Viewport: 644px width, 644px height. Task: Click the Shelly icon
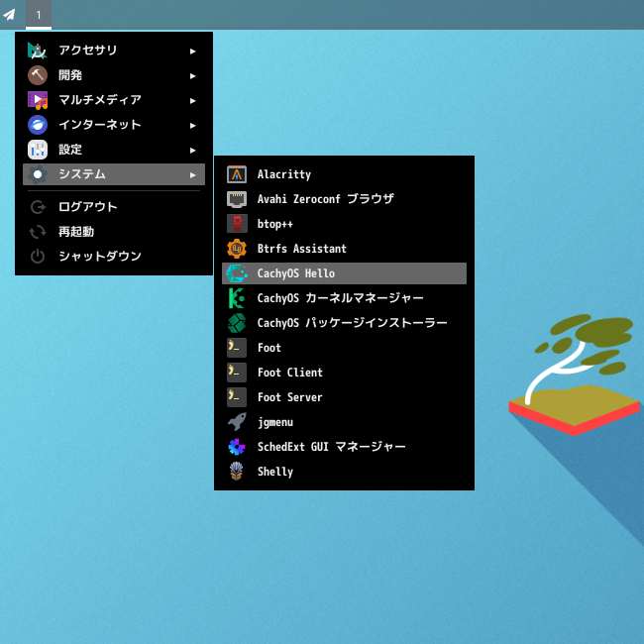coord(237,472)
